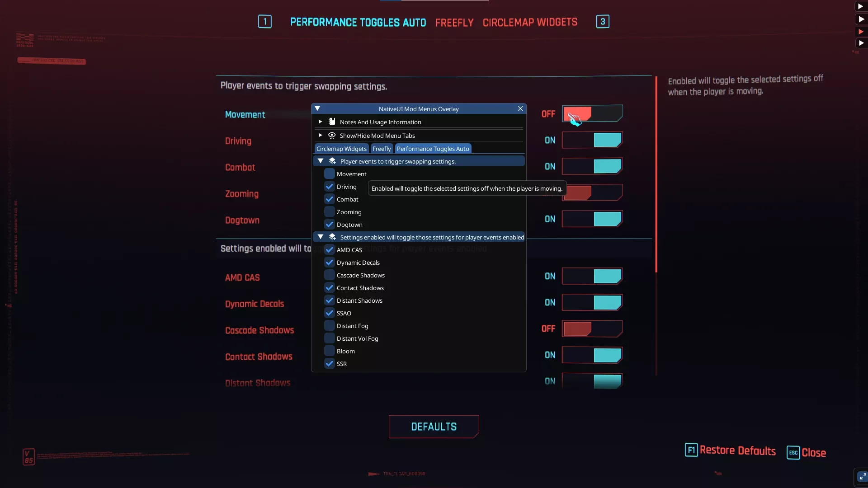Click the fullscreen expand icon in bottom-right corner

pyautogui.click(x=861, y=476)
